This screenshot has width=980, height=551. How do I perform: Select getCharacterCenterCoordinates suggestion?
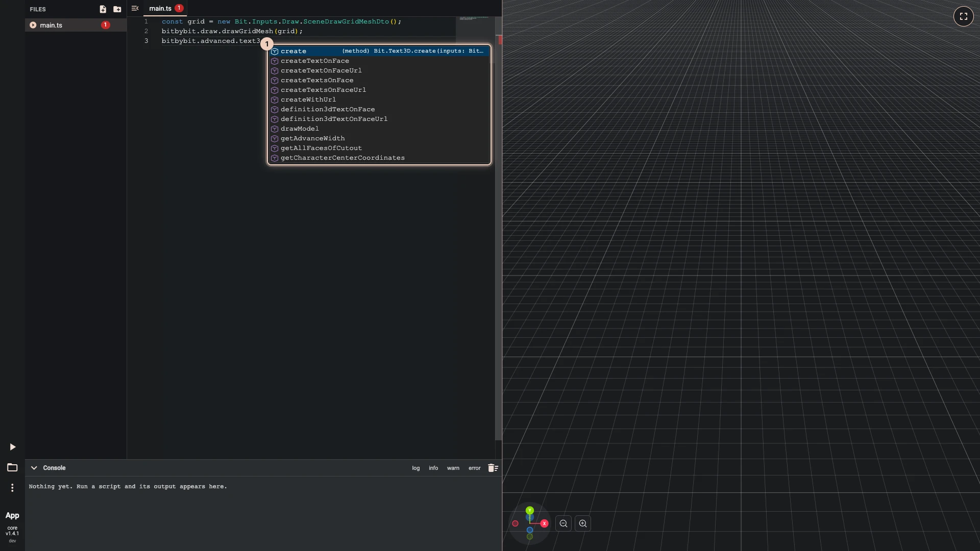click(x=379, y=158)
